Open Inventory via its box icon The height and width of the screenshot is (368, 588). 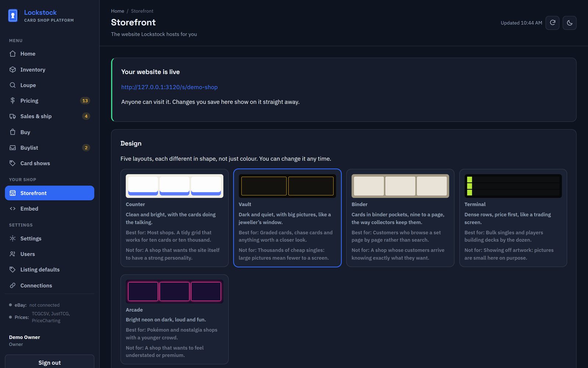click(x=12, y=70)
